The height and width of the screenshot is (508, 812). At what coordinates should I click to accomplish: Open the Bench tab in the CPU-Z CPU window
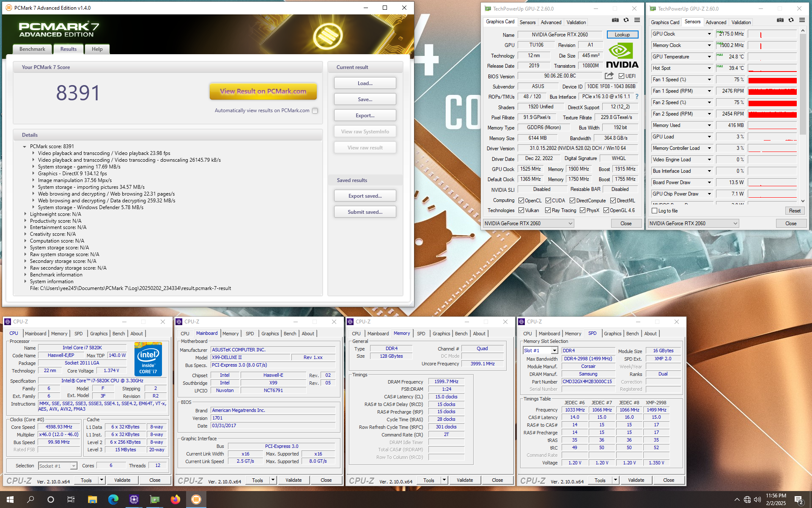tap(118, 334)
